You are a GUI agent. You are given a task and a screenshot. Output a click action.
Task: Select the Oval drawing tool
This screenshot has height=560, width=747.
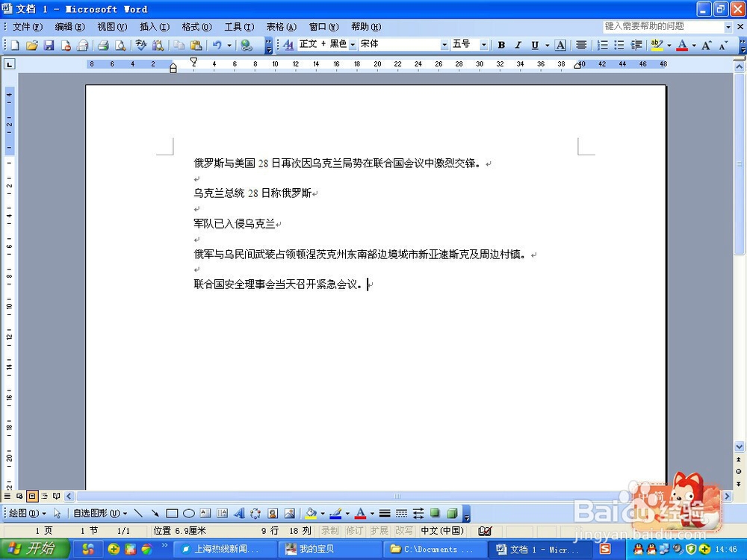click(x=189, y=514)
